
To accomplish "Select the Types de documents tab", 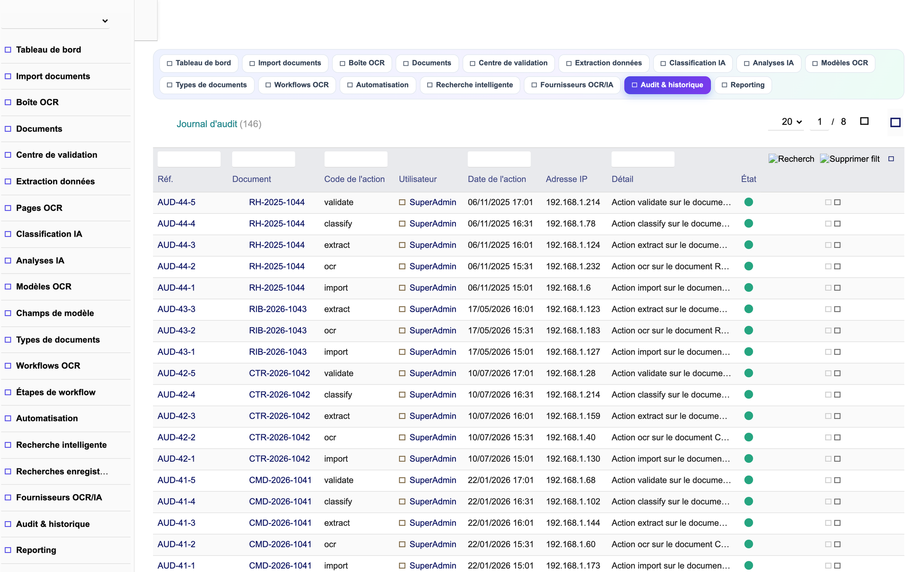I will [x=207, y=85].
